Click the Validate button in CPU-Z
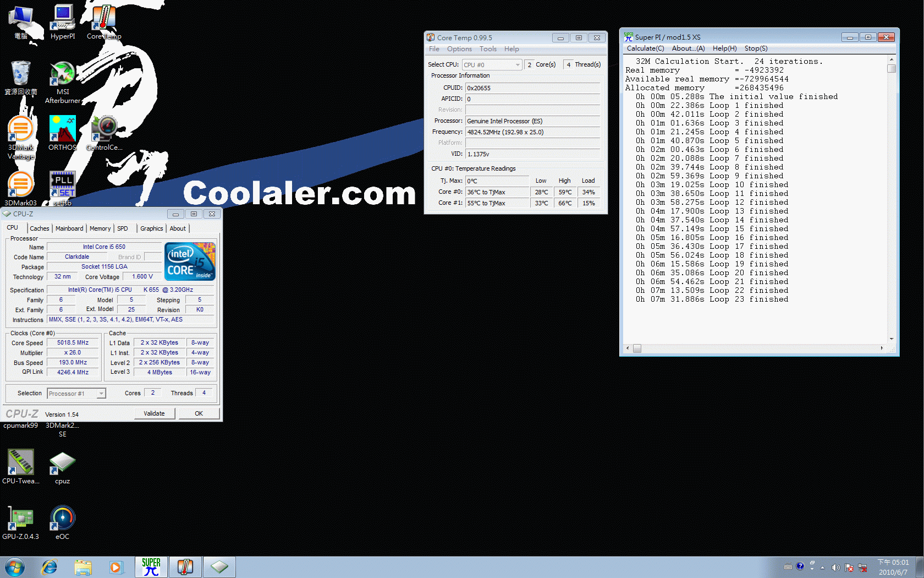The height and width of the screenshot is (578, 924). point(154,413)
